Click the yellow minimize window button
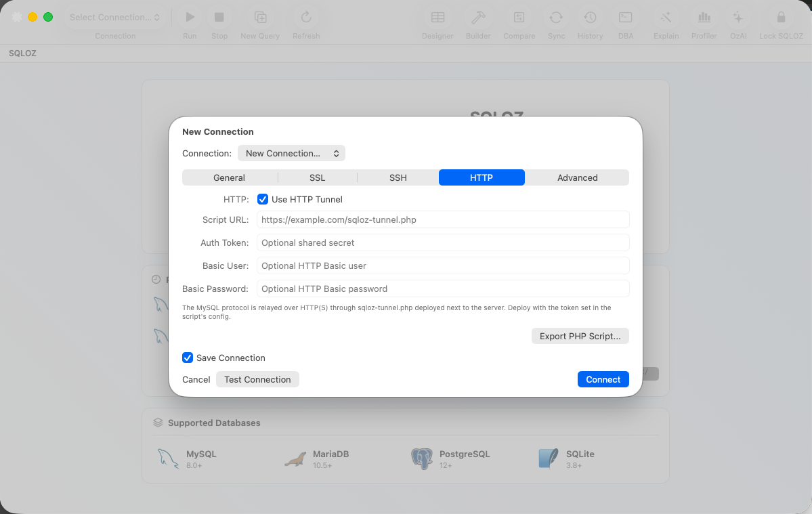The height and width of the screenshot is (514, 812). pos(33,17)
